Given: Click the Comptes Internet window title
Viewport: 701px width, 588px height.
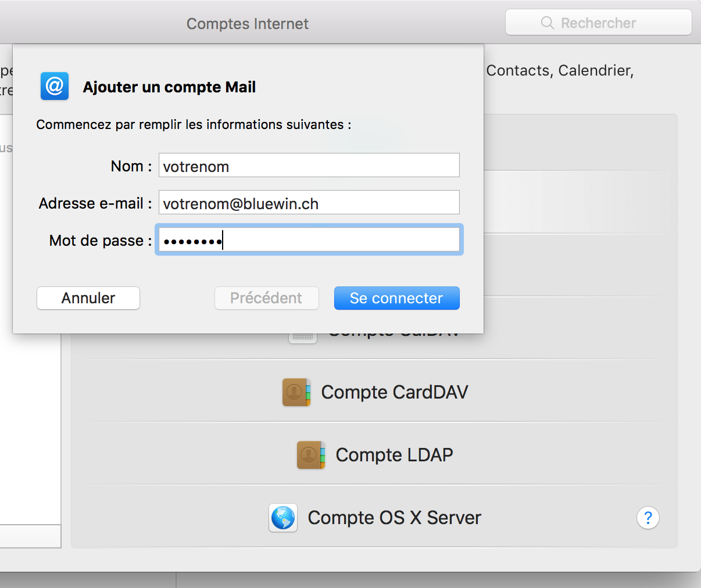Looking at the screenshot, I should [248, 24].
